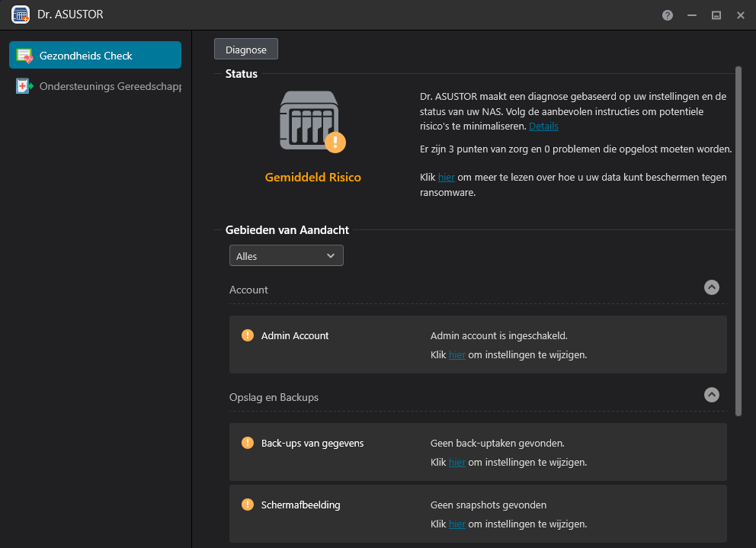The height and width of the screenshot is (548, 756).
Task: Click the 'Schermafbeelding' item title
Action: tap(300, 505)
